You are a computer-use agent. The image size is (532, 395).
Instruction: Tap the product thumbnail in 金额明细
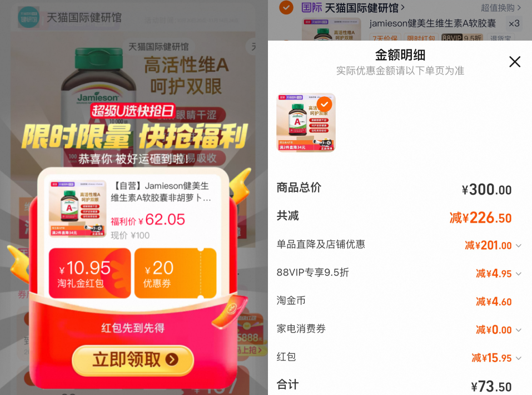coord(306,122)
